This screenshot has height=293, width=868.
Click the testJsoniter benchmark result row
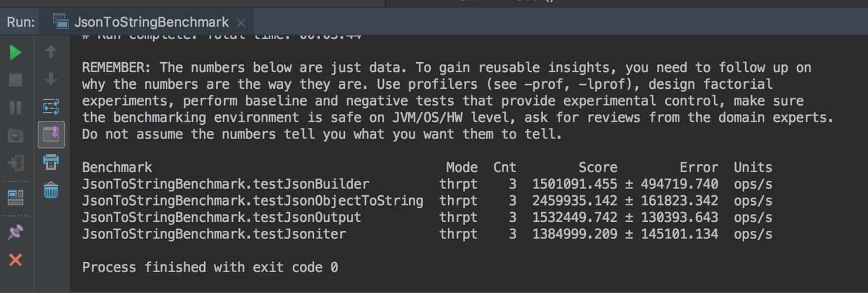point(214,234)
